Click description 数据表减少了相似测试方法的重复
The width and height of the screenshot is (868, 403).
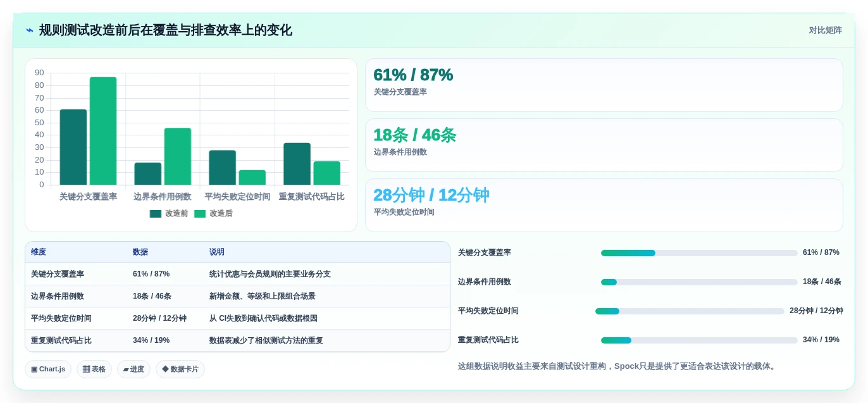click(x=266, y=340)
